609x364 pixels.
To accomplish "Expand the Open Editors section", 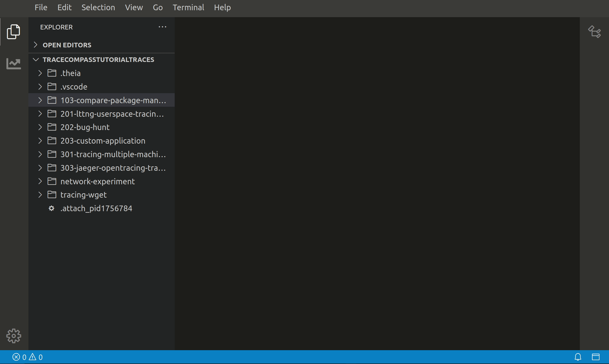I will point(36,45).
